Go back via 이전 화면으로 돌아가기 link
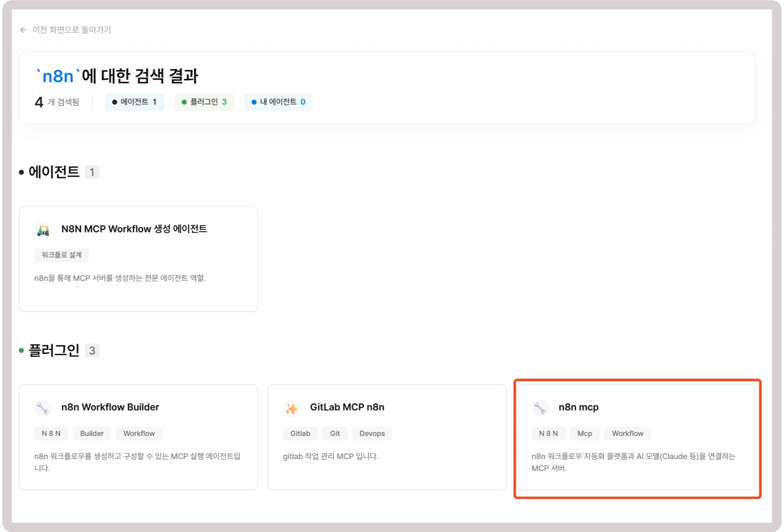The height and width of the screenshot is (532, 784). click(x=71, y=30)
